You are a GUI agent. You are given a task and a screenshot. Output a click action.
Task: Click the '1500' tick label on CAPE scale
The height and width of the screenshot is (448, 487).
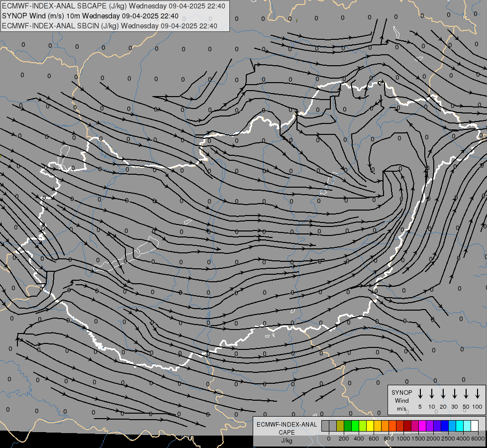coord(418,439)
